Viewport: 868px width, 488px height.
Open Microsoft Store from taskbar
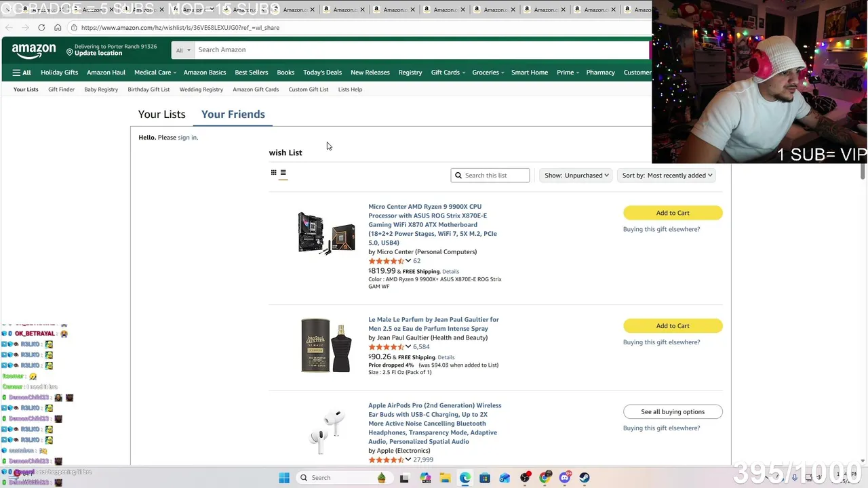[x=485, y=478]
